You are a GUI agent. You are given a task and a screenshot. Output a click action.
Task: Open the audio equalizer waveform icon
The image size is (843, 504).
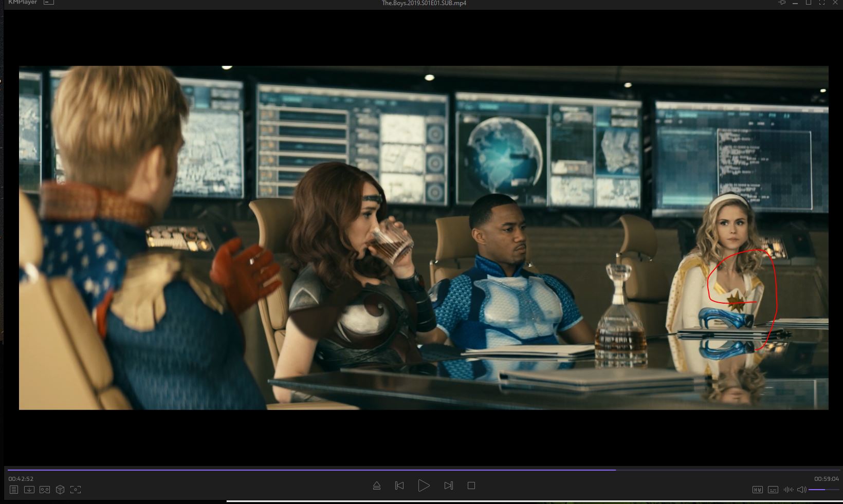[788, 490]
